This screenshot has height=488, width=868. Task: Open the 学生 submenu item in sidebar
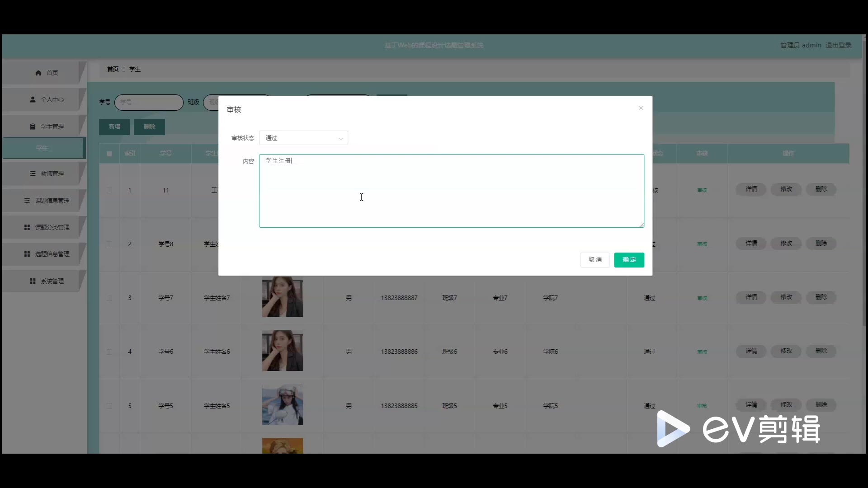42,148
